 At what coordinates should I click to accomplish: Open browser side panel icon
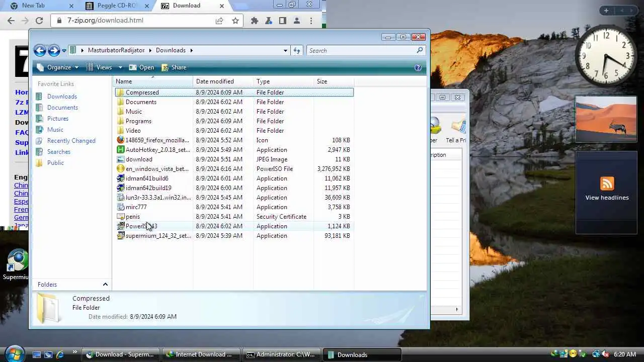283,21
